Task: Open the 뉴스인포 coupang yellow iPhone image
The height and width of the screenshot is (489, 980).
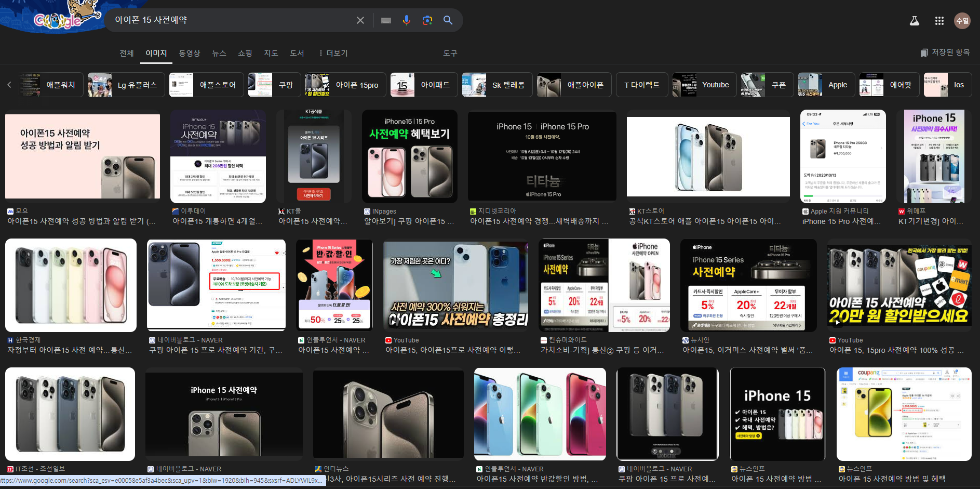Action: (x=904, y=414)
